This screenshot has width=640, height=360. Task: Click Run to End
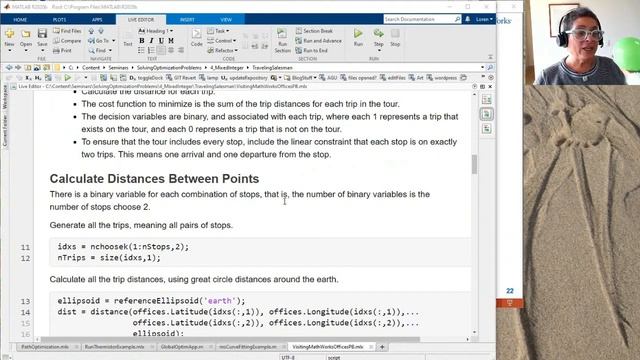click(311, 51)
